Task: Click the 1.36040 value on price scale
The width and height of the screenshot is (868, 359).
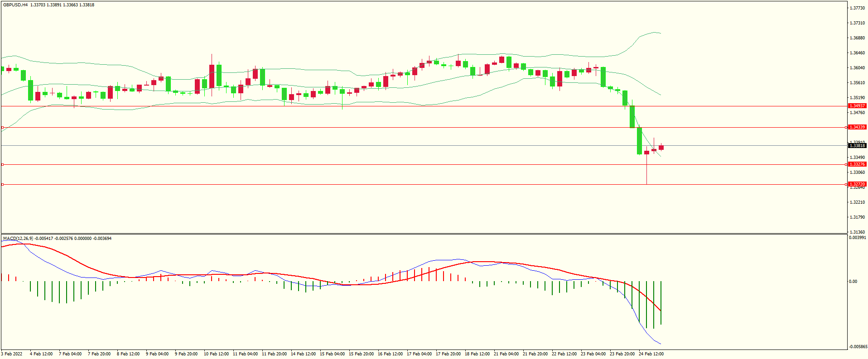Action: [x=858, y=68]
